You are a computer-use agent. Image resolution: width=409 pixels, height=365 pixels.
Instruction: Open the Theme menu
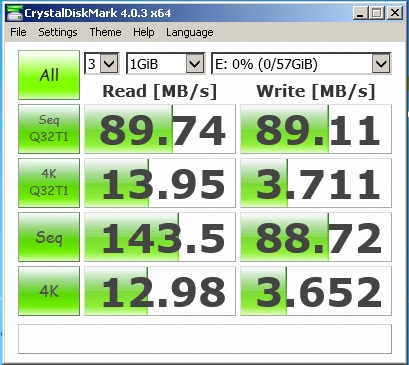pos(105,32)
